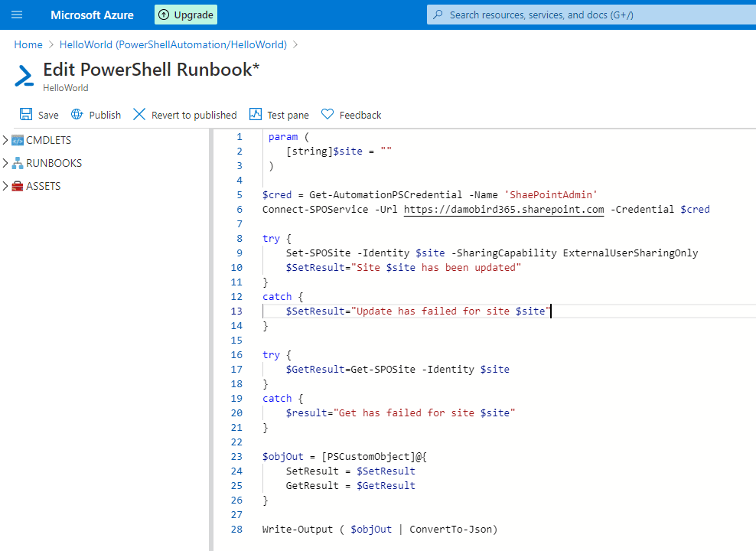The width and height of the screenshot is (756, 551).
Task: Click the Upgrade arrow icon
Action: [164, 15]
